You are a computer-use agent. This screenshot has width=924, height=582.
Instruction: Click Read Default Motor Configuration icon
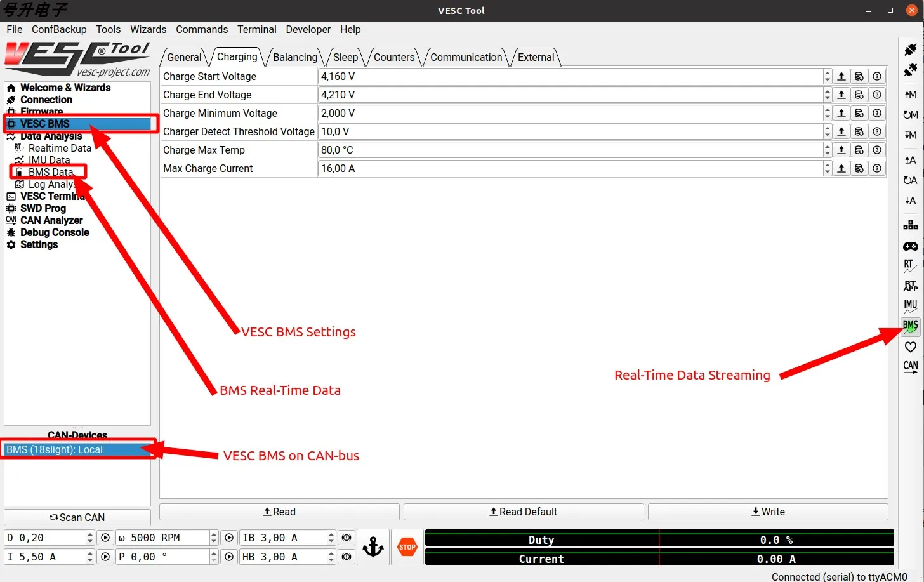coord(911,115)
